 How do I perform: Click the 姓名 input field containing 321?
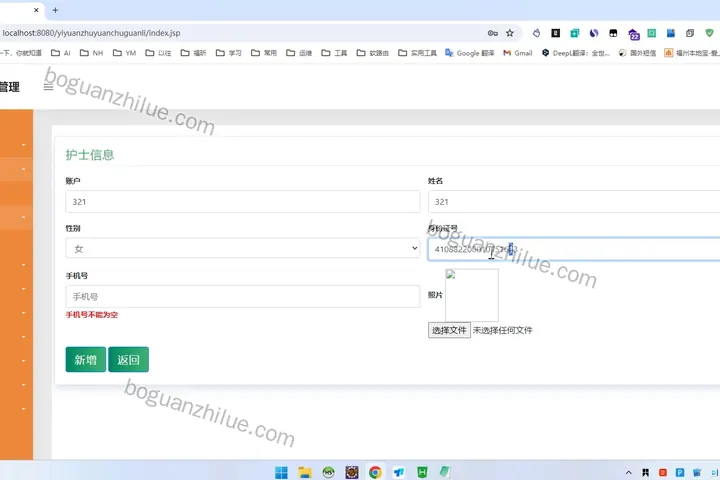coord(574,202)
